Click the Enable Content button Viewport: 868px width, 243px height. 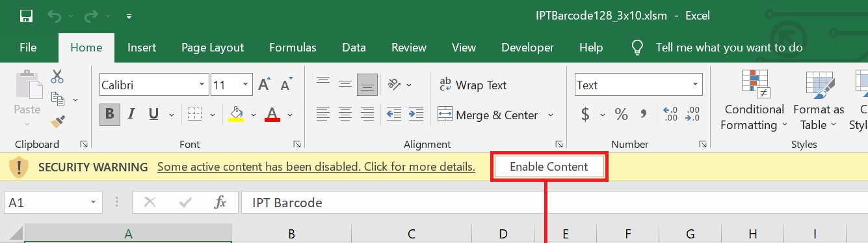click(549, 167)
